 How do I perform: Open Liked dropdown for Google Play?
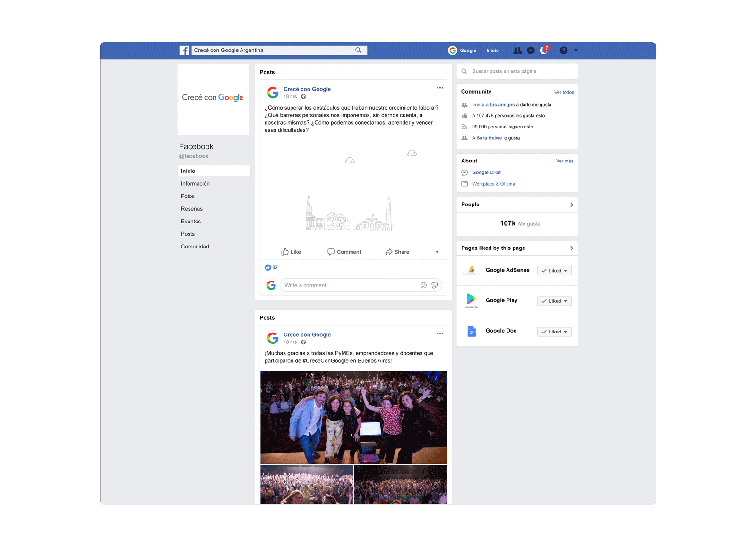pyautogui.click(x=554, y=301)
